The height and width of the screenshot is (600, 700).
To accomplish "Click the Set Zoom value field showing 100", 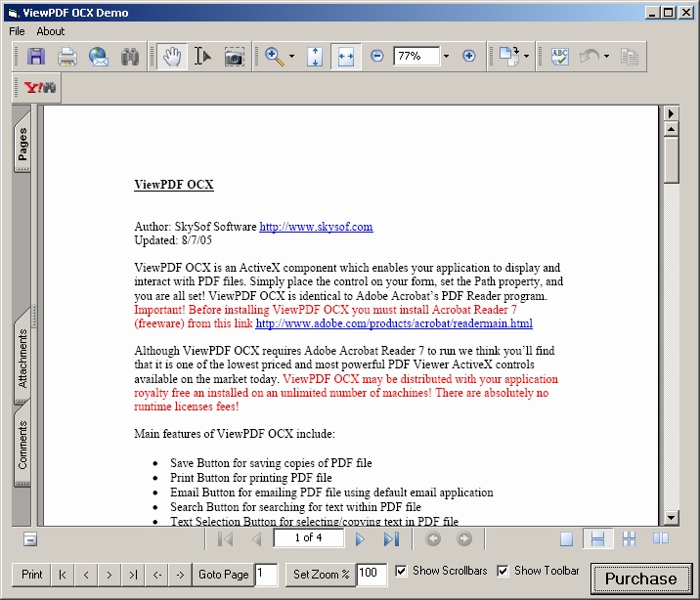I will click(372, 575).
